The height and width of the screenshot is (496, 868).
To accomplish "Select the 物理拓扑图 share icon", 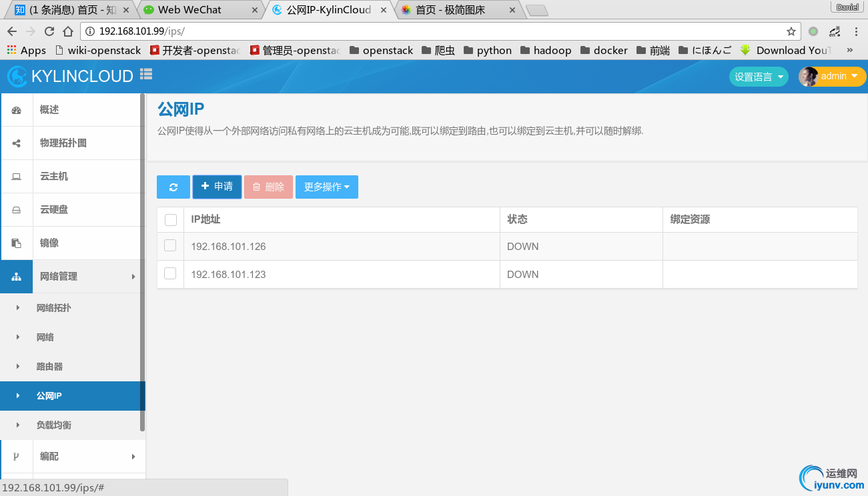I will (x=17, y=143).
